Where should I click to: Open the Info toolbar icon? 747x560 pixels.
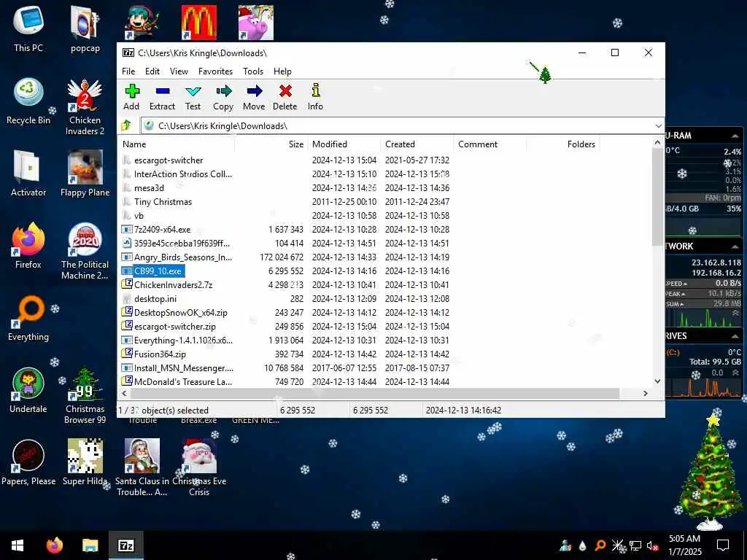coord(315,97)
